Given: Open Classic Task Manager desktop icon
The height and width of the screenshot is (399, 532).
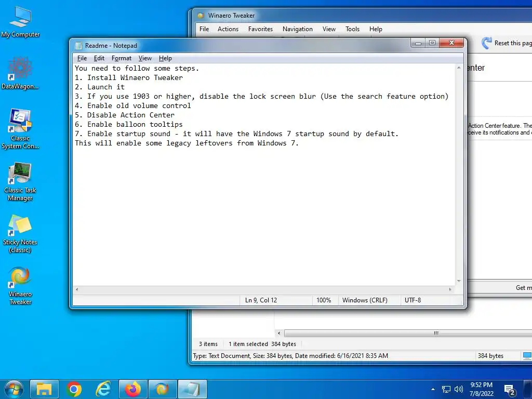Looking at the screenshot, I should click(20, 182).
